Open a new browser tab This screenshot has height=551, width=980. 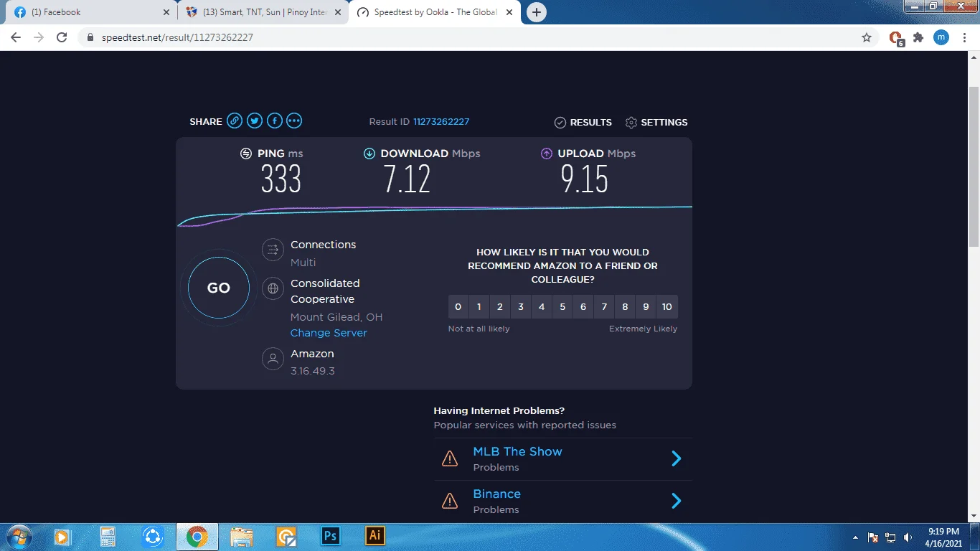536,12
